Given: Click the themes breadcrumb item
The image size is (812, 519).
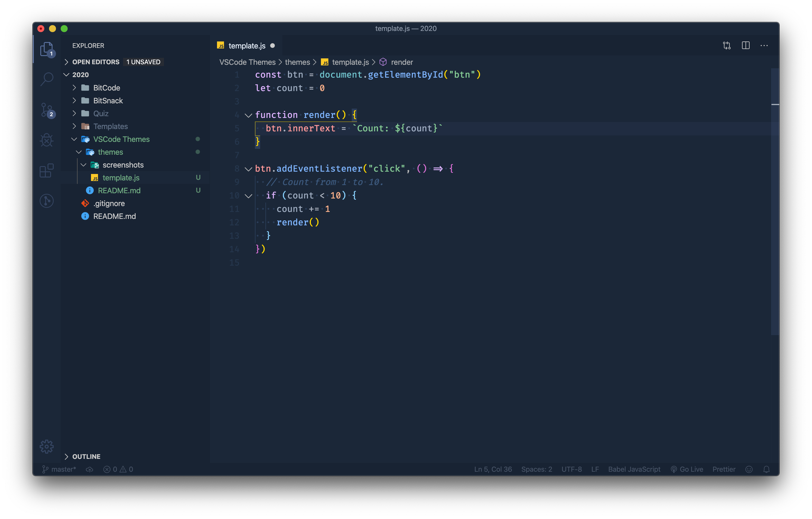Looking at the screenshot, I should pyautogui.click(x=297, y=62).
